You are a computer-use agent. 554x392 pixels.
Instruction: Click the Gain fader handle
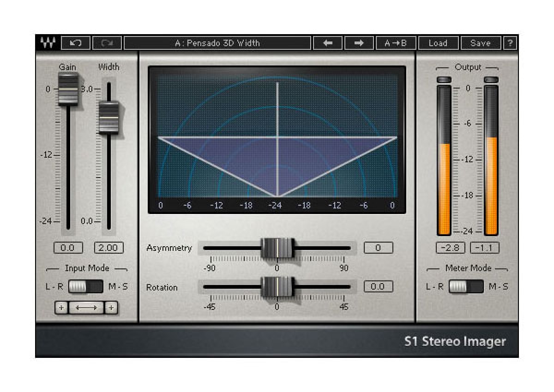click(68, 89)
